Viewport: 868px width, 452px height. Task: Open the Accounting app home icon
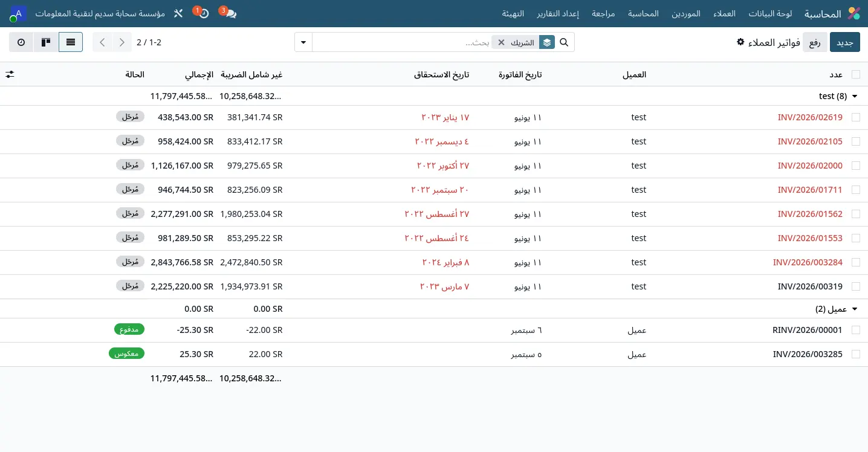(x=854, y=13)
